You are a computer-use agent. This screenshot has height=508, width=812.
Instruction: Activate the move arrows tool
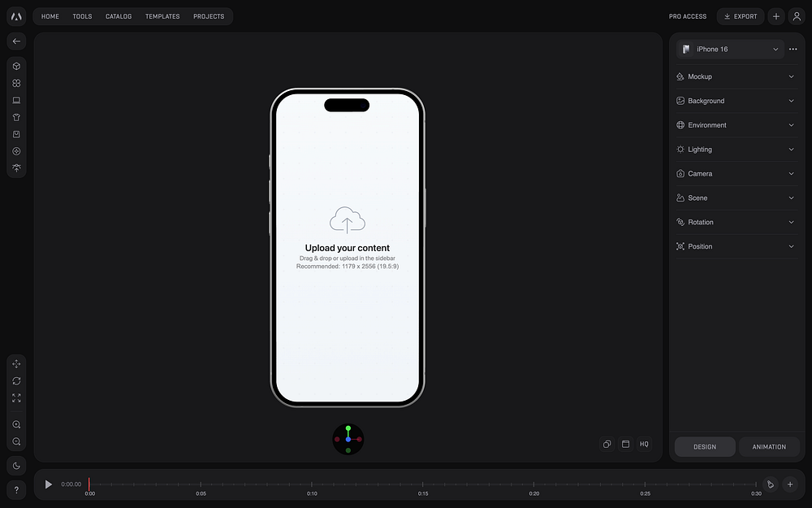pyautogui.click(x=16, y=364)
